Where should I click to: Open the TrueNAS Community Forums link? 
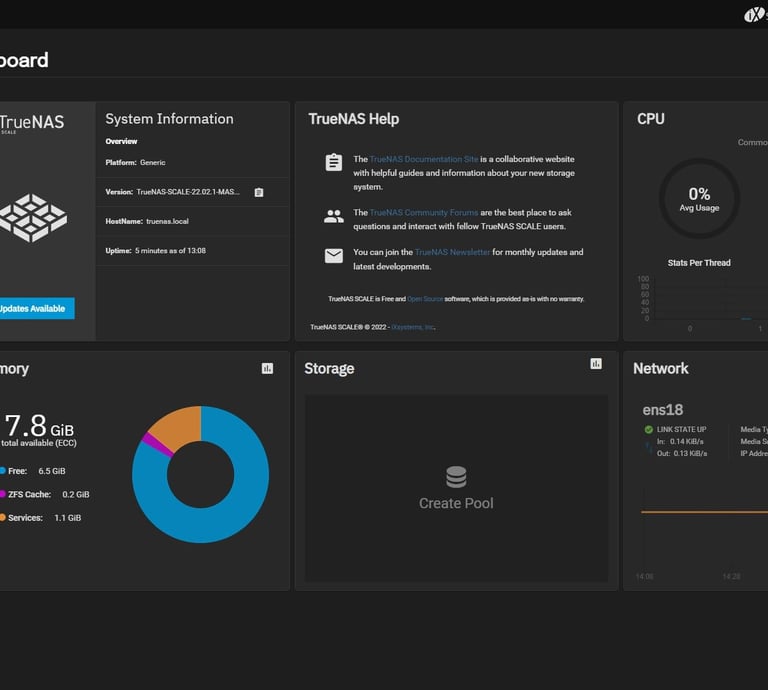point(424,213)
